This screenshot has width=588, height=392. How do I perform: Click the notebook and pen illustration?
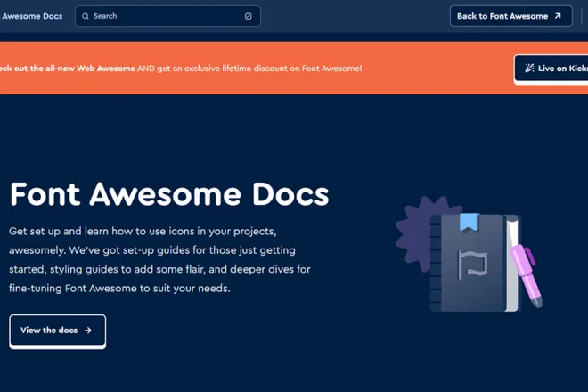(x=469, y=254)
